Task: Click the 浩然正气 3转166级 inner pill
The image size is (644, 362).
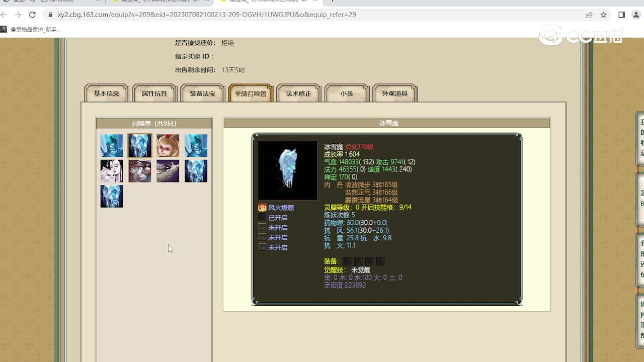Action: pyautogui.click(x=371, y=193)
